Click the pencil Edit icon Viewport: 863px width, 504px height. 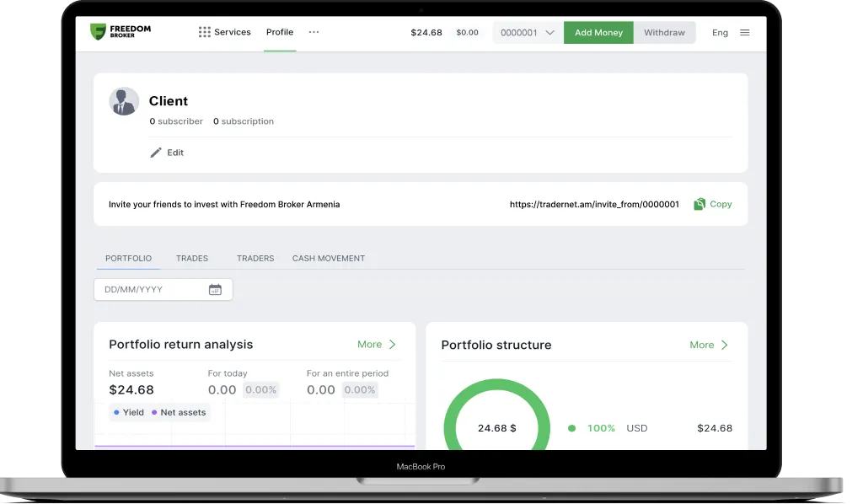click(x=156, y=153)
